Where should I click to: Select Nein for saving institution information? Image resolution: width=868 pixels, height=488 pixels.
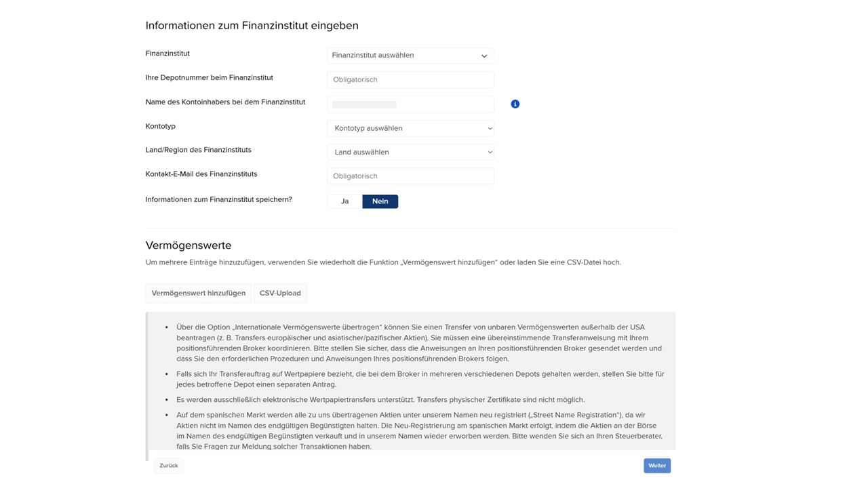[380, 201]
